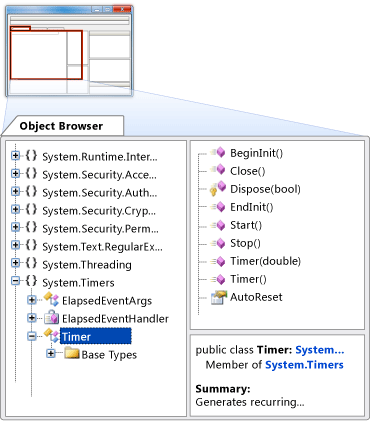Click the class icon beside Timer
The image size is (370, 421).
52,335
